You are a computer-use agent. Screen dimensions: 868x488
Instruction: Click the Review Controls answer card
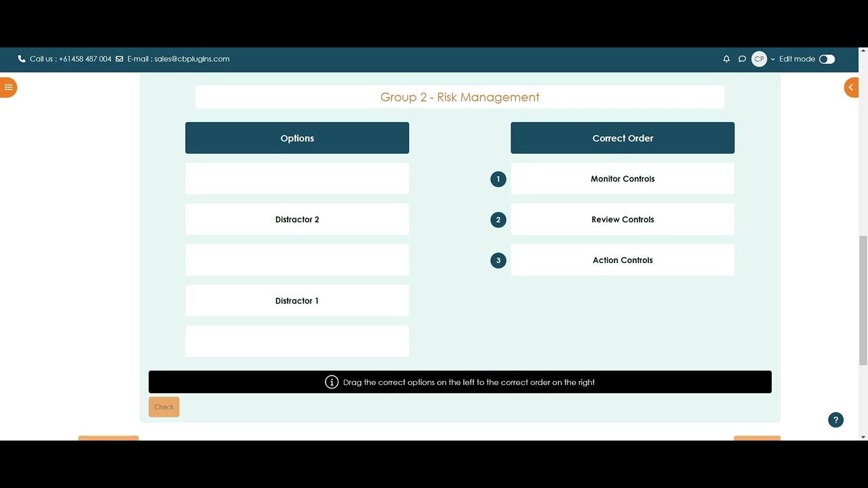point(623,220)
